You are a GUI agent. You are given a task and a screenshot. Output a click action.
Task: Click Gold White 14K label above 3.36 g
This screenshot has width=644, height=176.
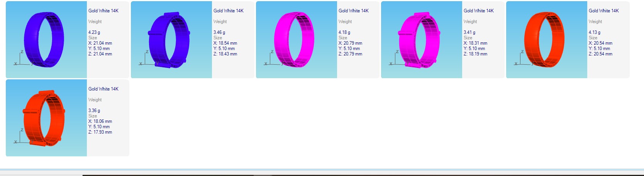[103, 89]
